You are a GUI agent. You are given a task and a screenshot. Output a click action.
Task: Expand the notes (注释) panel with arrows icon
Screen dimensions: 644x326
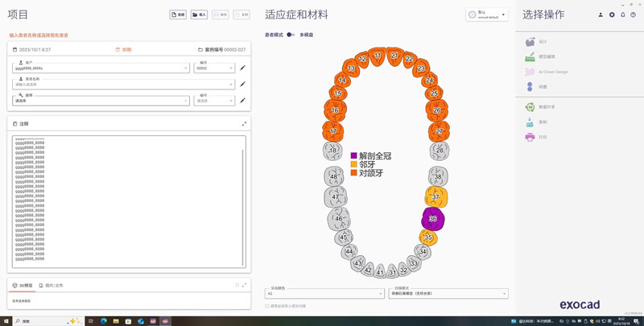[x=244, y=124]
